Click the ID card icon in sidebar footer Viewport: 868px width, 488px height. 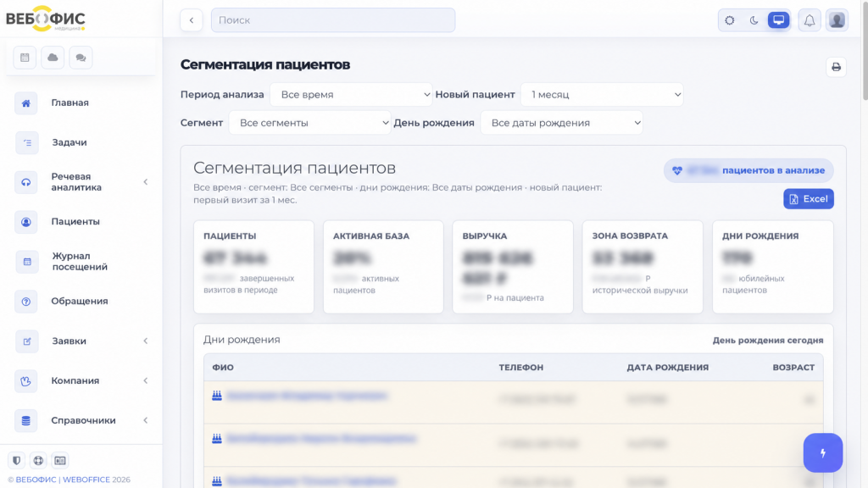tap(60, 460)
